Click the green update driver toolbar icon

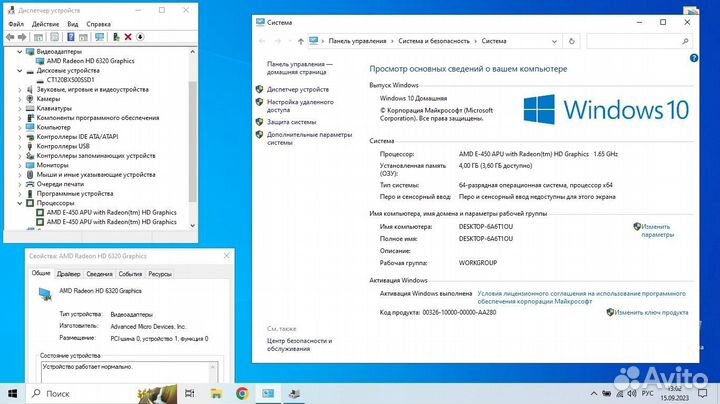click(116, 37)
